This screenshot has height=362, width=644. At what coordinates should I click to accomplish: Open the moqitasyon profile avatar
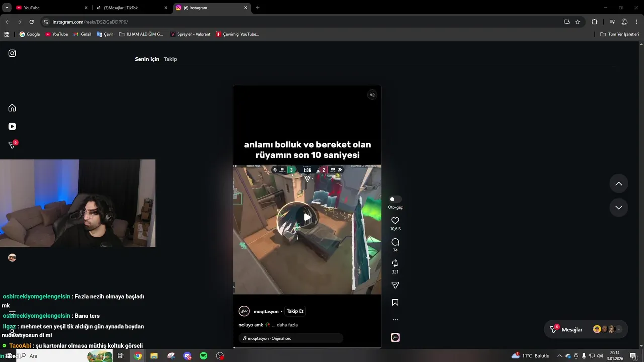click(244, 311)
